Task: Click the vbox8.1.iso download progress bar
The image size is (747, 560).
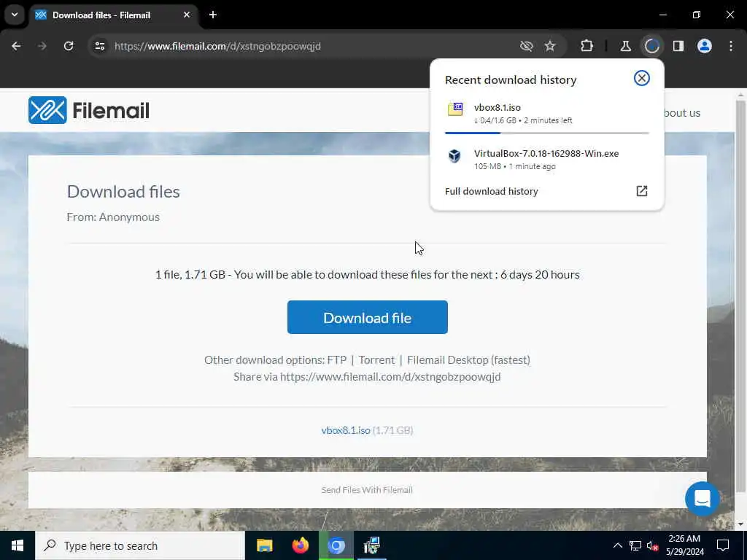Action: point(547,133)
